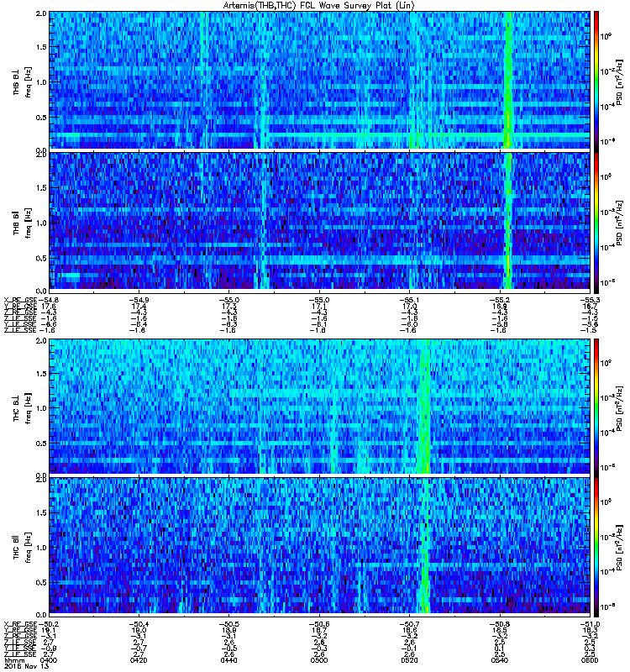Click the 0.5 tick on THC B⊥ frequency axis
Image resolution: width=630 pixels, height=672 pixels.
(41, 444)
